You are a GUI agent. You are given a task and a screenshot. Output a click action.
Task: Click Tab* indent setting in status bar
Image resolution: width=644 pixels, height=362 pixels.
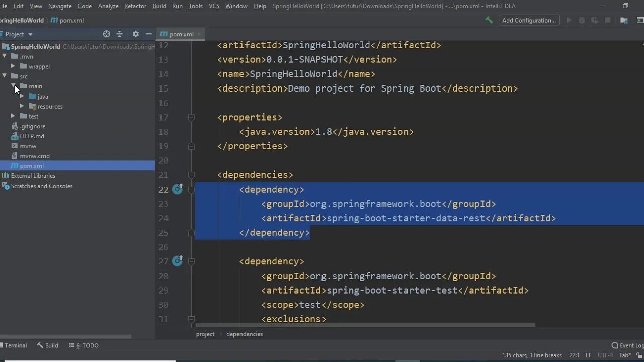coord(625,355)
